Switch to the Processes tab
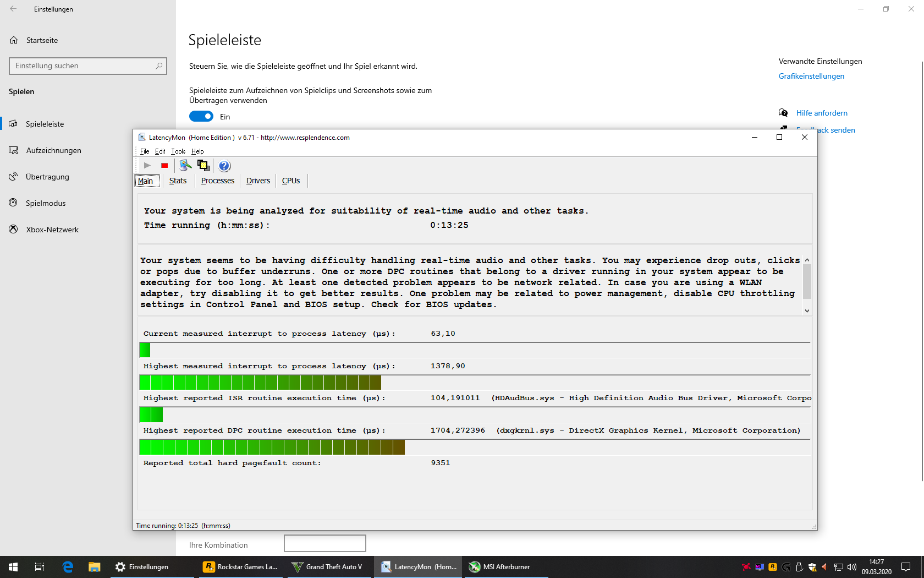 (x=218, y=181)
